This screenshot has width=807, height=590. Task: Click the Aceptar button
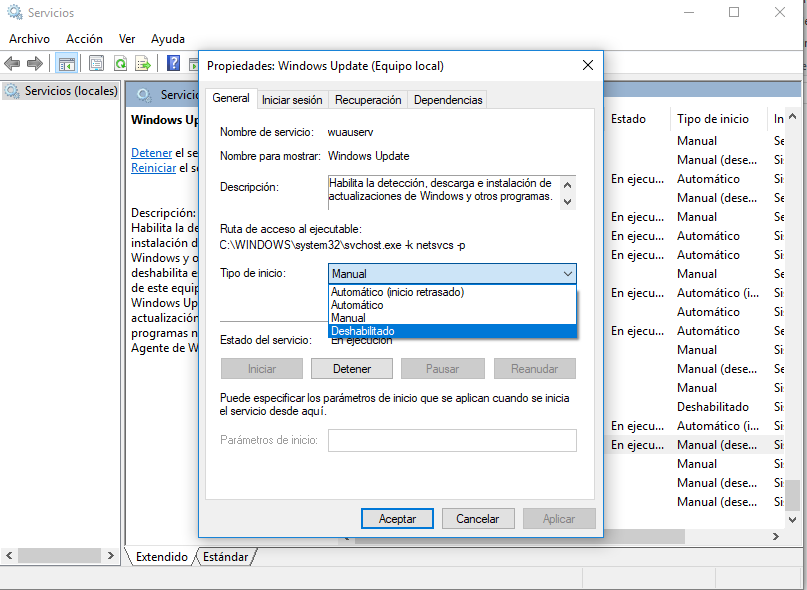(x=397, y=518)
